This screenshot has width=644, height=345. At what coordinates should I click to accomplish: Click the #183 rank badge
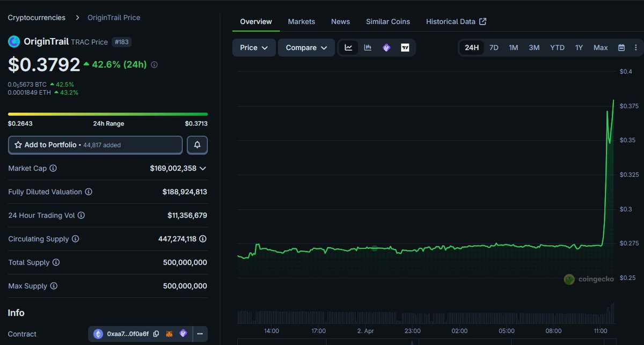(x=122, y=42)
